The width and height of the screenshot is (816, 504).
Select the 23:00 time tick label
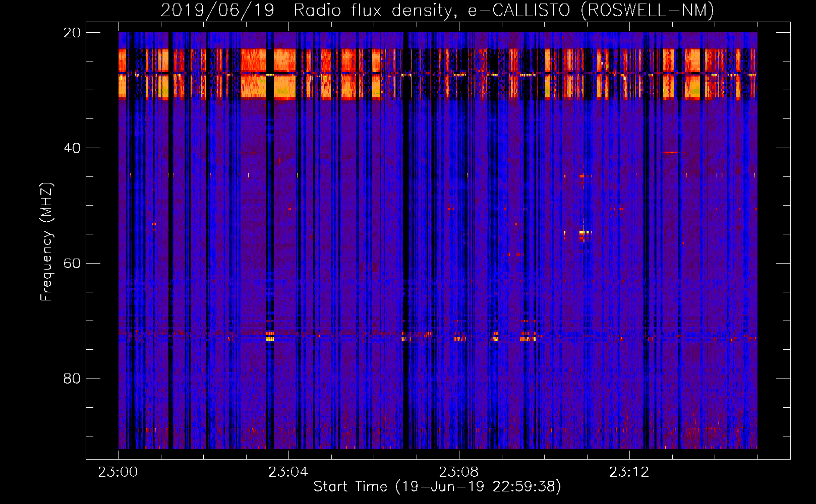click(x=118, y=472)
